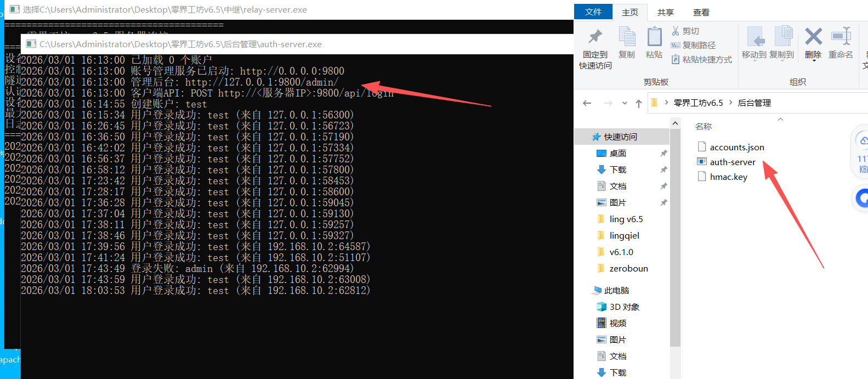Click the Copy icon in ribbon

point(626,37)
